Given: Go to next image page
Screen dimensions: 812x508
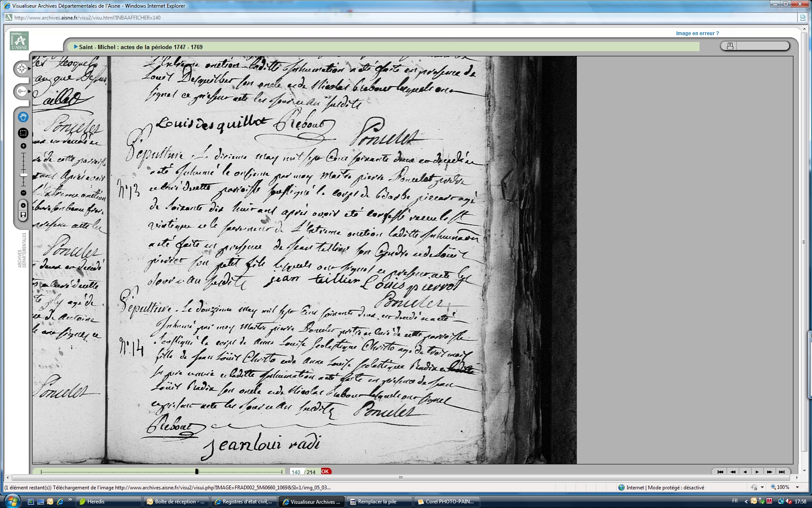Looking at the screenshot, I should [x=757, y=472].
